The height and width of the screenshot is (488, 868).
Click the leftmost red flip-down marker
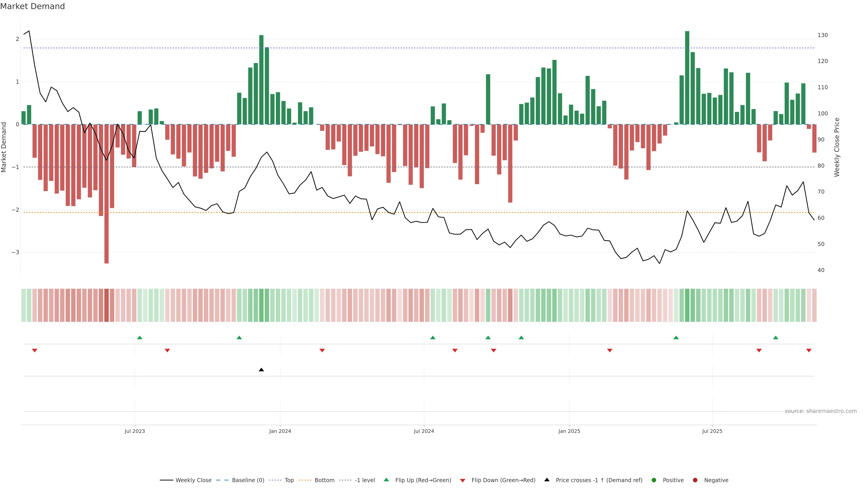pos(34,351)
